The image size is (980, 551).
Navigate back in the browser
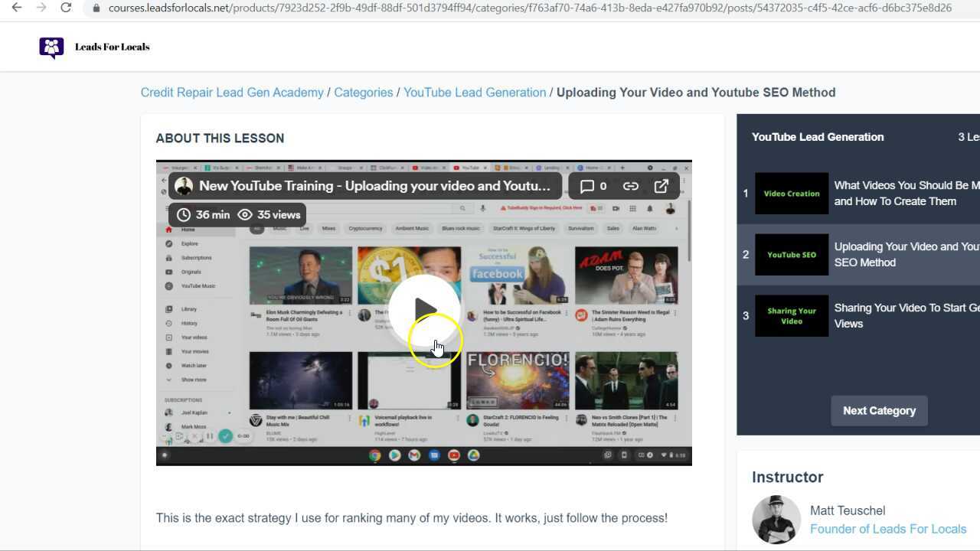[17, 9]
